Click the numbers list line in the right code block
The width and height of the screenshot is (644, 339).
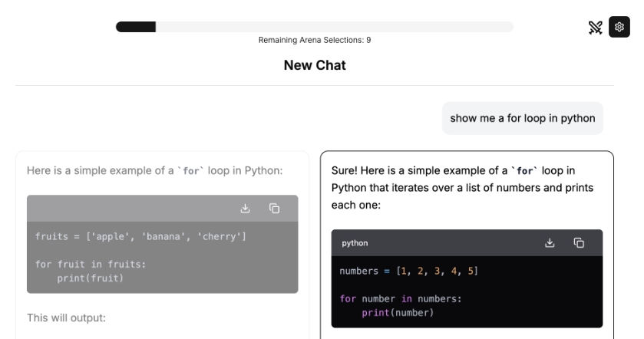(x=408, y=272)
